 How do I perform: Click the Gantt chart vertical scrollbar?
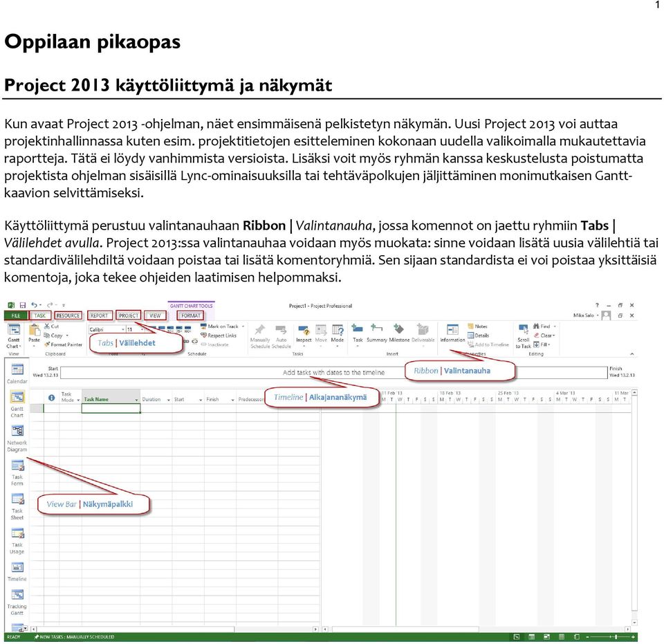click(x=634, y=507)
